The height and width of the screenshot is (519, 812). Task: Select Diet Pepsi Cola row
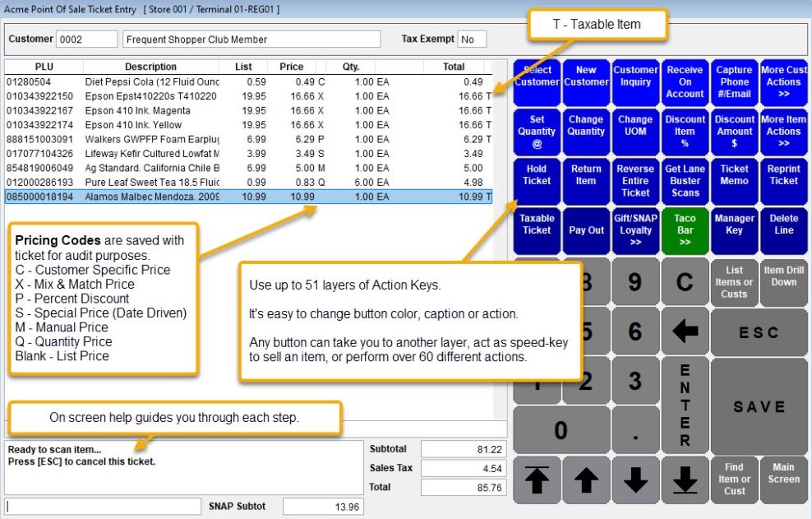(248, 82)
